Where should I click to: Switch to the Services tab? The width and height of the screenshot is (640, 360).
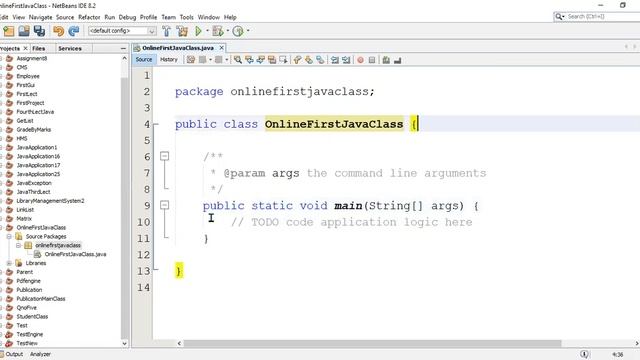[70, 49]
